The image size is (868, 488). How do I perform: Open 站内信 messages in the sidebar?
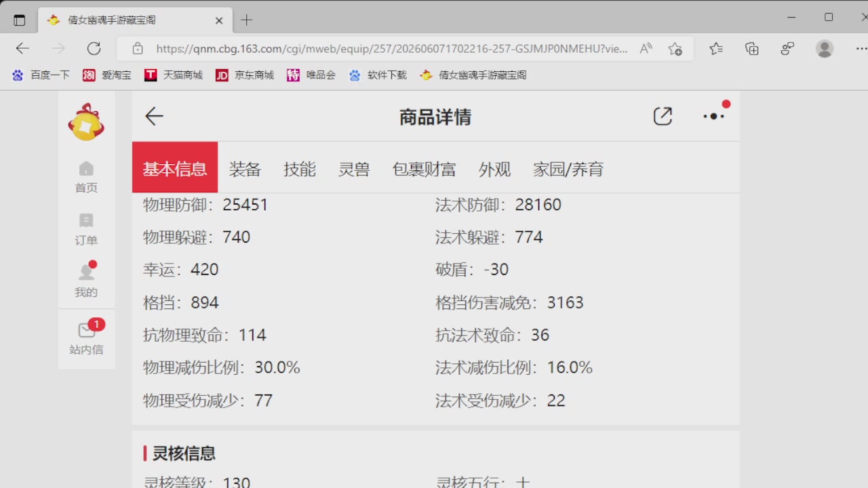[86, 338]
